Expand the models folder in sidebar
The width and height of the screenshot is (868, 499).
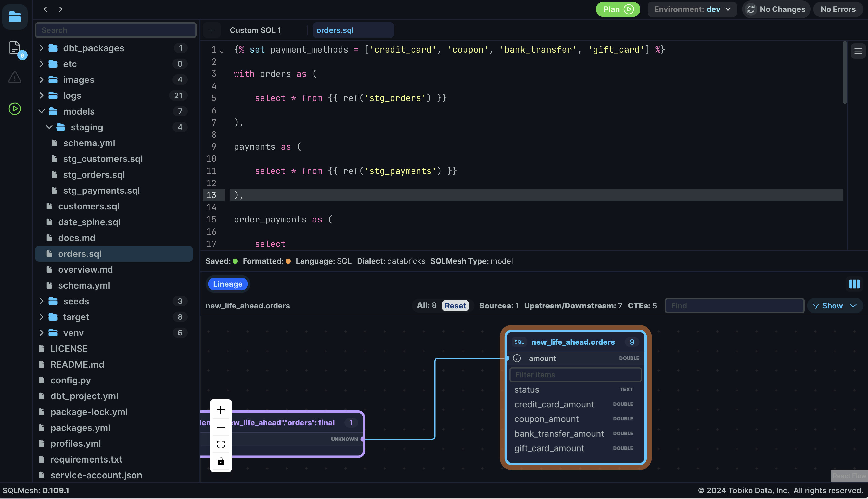click(40, 111)
